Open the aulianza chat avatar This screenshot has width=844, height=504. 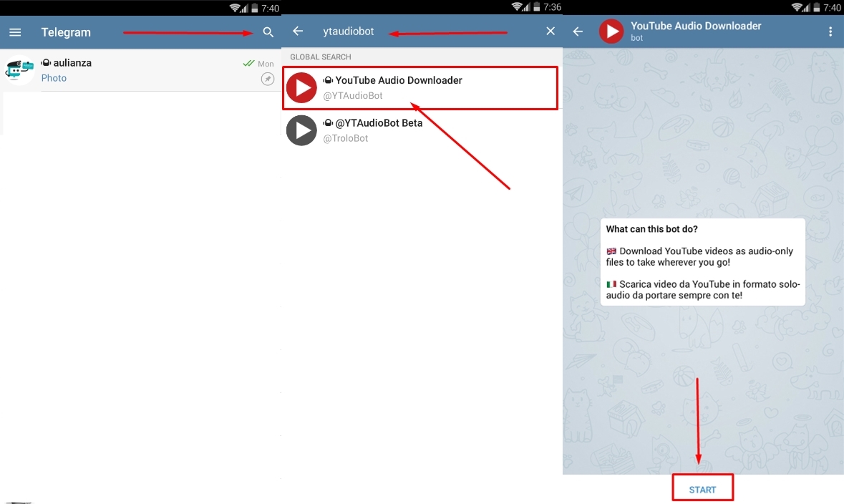(x=19, y=70)
